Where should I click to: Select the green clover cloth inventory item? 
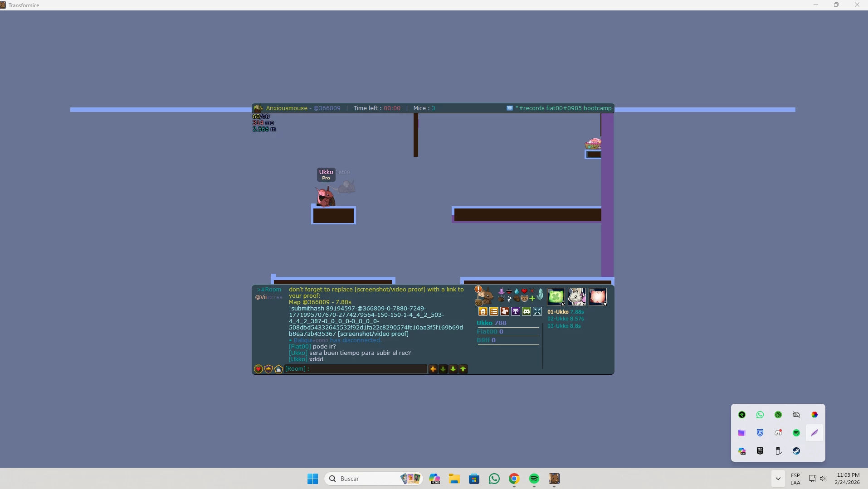[x=556, y=297]
